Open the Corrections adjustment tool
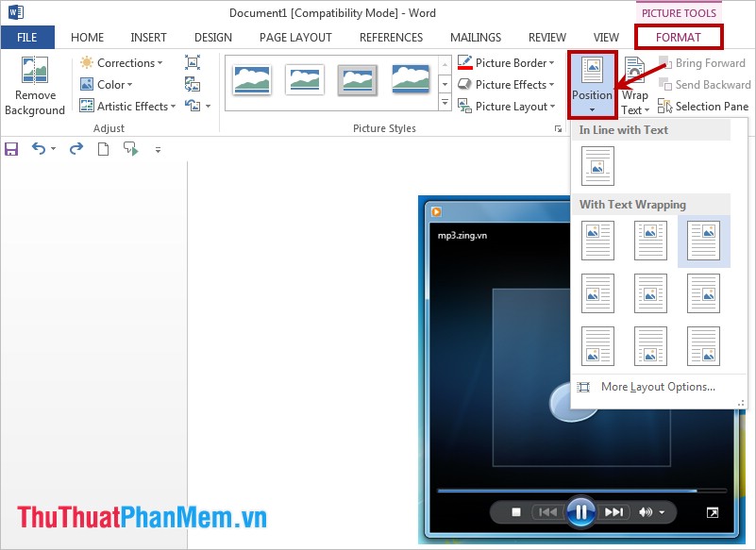The width and height of the screenshot is (756, 550). [x=123, y=62]
